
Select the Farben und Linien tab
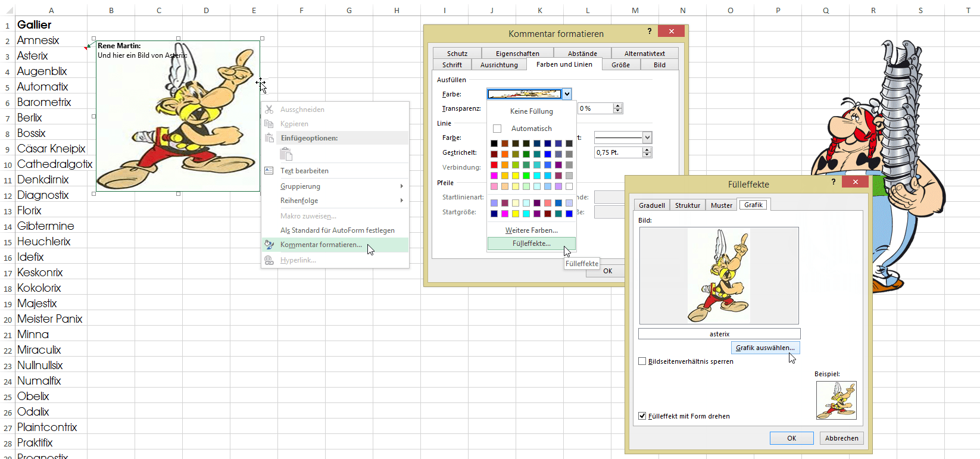click(x=564, y=64)
